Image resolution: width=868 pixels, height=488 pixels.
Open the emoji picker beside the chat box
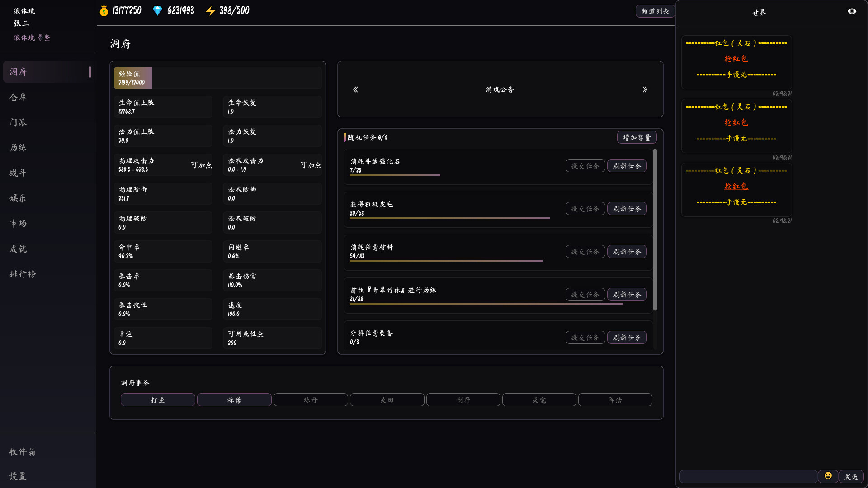(828, 475)
